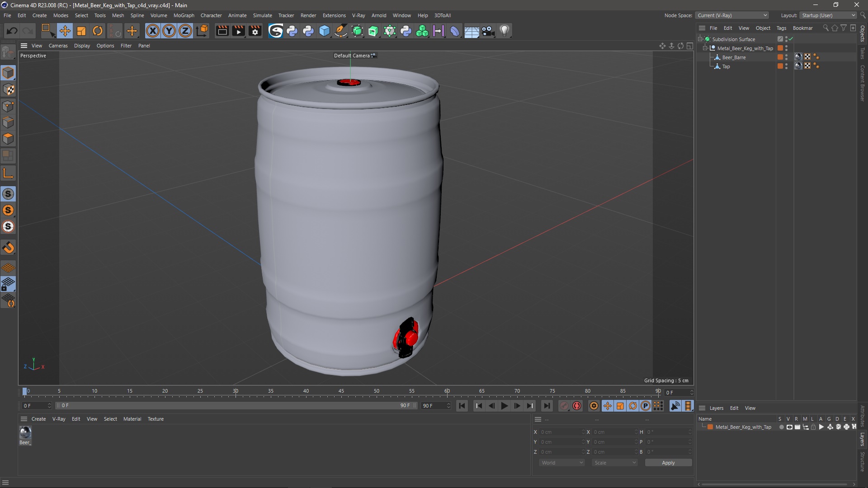Open Layout Startup dropdown

click(x=828, y=15)
